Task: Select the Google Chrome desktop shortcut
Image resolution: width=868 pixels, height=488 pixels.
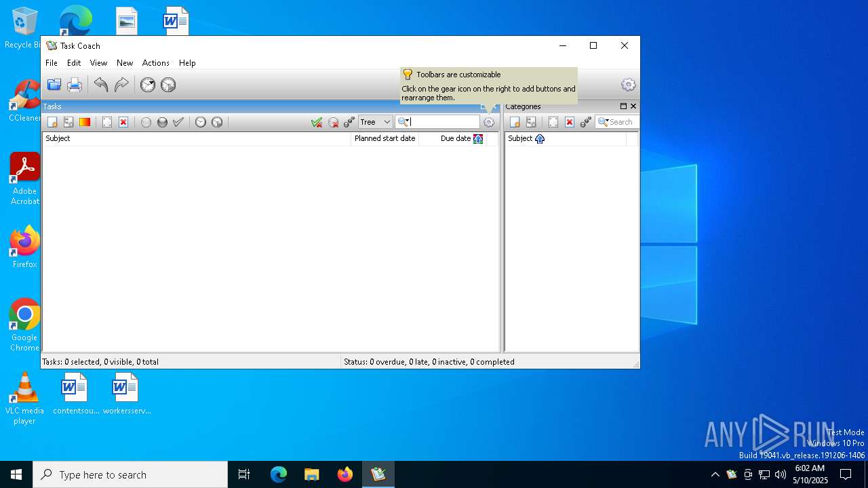Action: point(24,325)
